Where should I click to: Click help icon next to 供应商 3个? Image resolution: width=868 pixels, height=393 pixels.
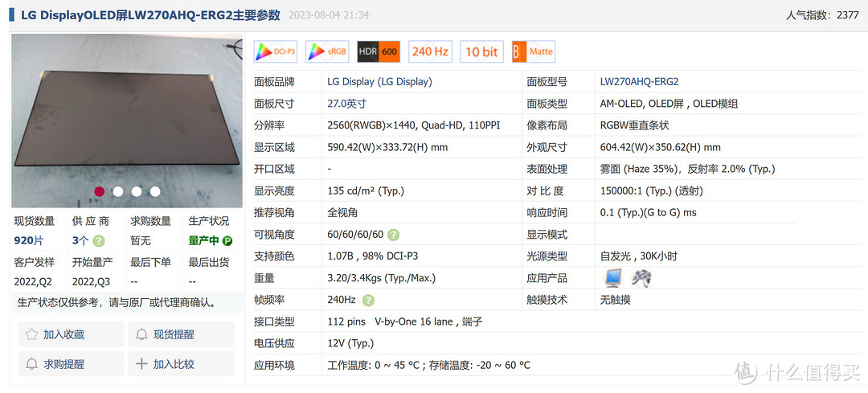pos(99,241)
